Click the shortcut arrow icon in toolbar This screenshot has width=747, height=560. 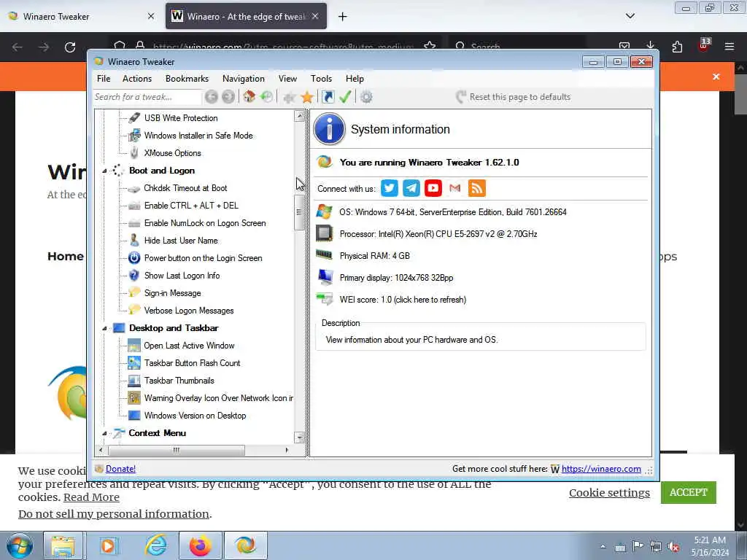pos(328,97)
